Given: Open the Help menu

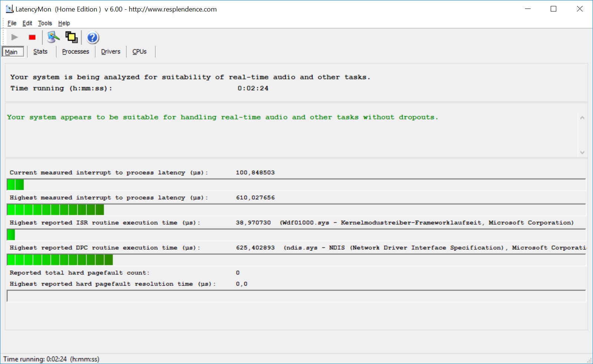Looking at the screenshot, I should click(x=64, y=23).
